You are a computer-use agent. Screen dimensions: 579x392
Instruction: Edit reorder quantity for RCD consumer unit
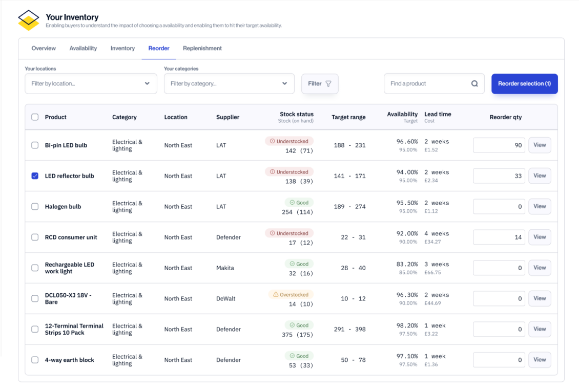pyautogui.click(x=499, y=237)
